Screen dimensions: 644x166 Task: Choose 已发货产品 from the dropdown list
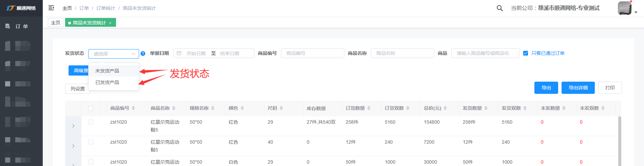(x=107, y=82)
